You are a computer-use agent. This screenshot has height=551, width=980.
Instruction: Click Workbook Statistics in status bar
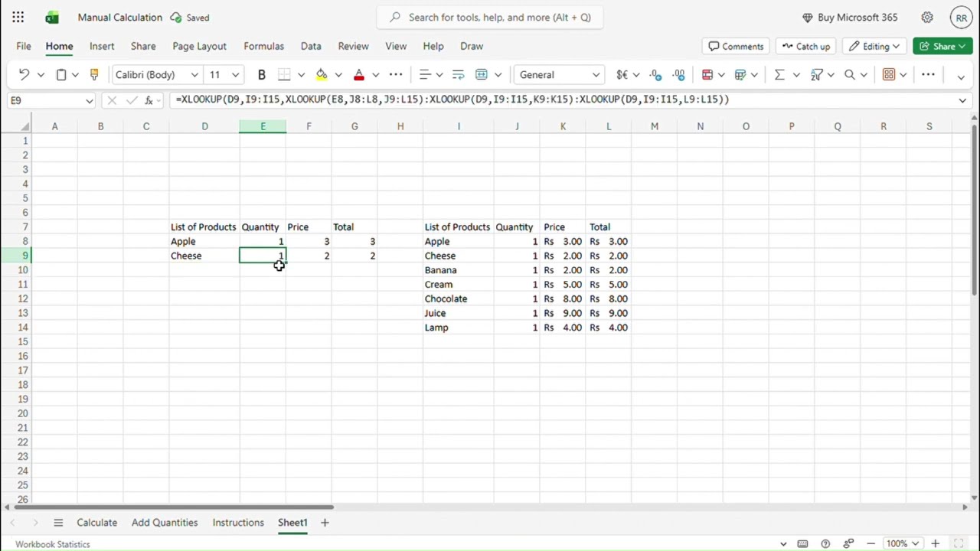[53, 544]
